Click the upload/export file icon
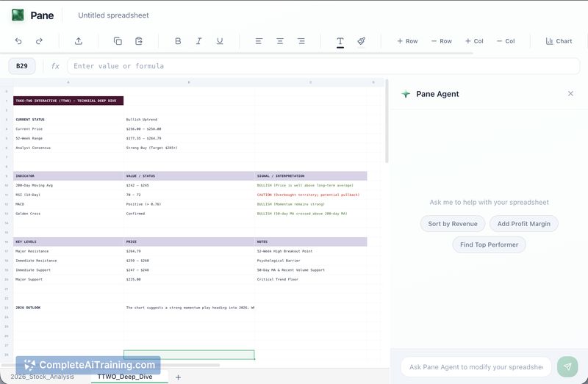This screenshot has width=588, height=384. [79, 41]
